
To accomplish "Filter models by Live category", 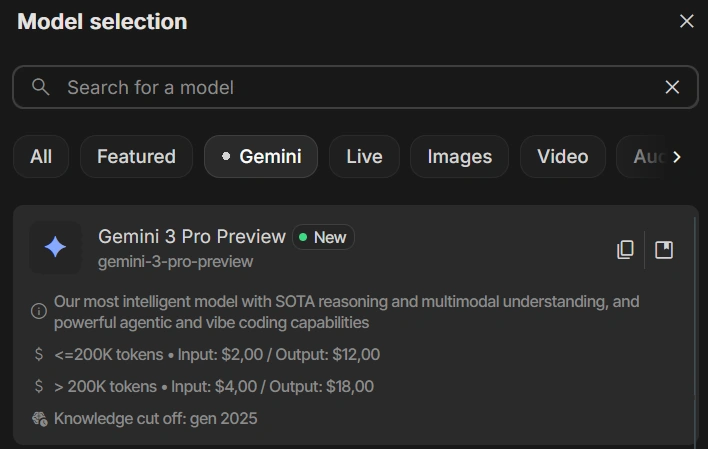I will point(364,157).
